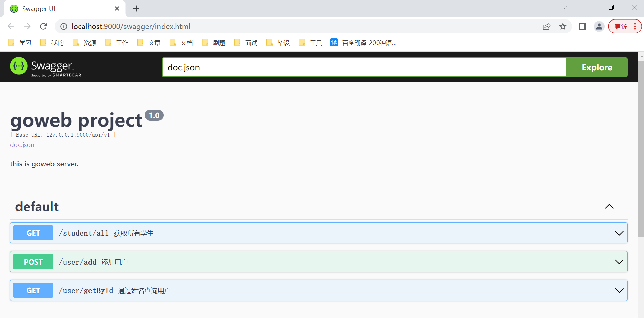
Task: Bookmark this page with the star icon
Action: pos(563,26)
